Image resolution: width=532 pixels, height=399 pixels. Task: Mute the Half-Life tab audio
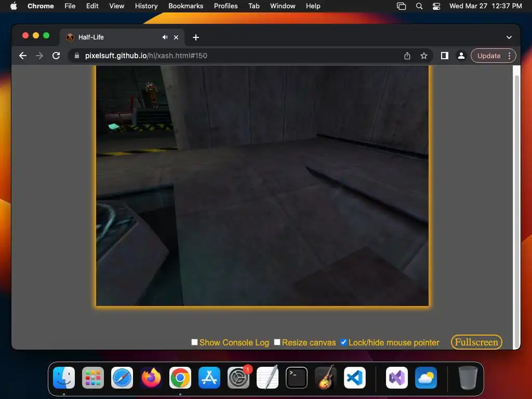pyautogui.click(x=165, y=37)
